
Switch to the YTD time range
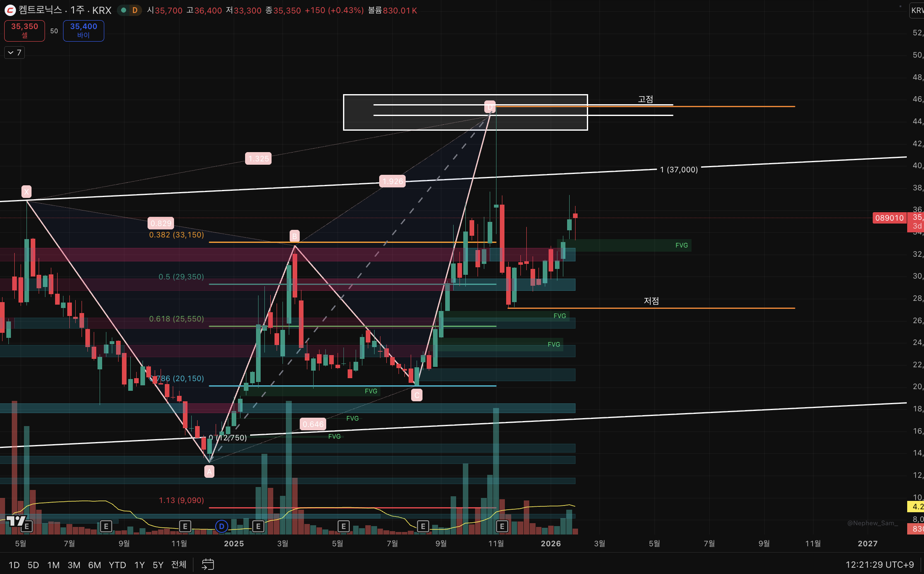tap(117, 565)
